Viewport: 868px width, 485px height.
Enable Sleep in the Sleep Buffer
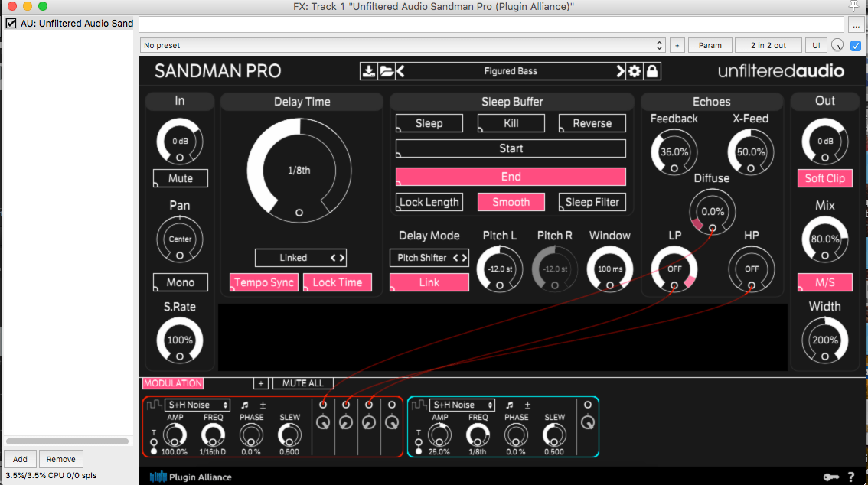pyautogui.click(x=429, y=123)
